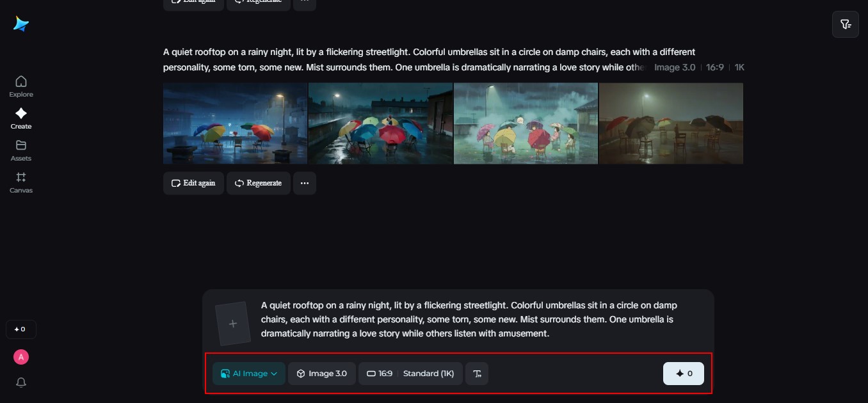Click the Edit again button
This screenshot has width=868, height=403.
193,183
